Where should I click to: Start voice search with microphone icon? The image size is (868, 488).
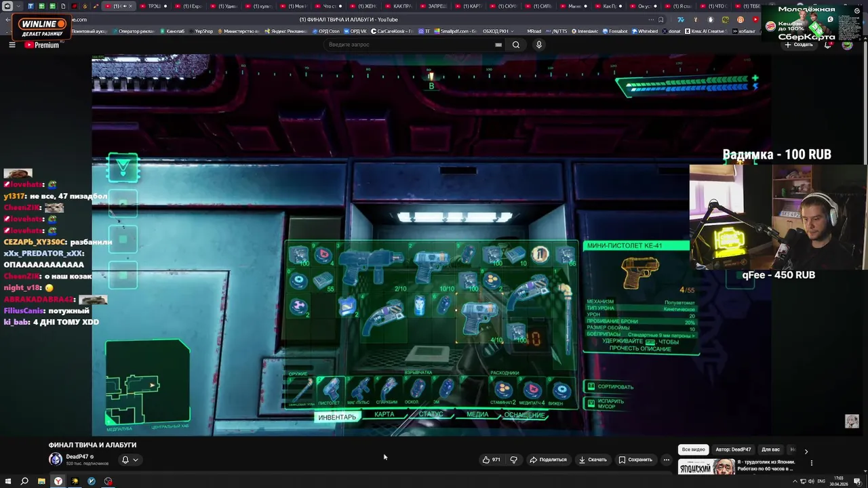(539, 45)
